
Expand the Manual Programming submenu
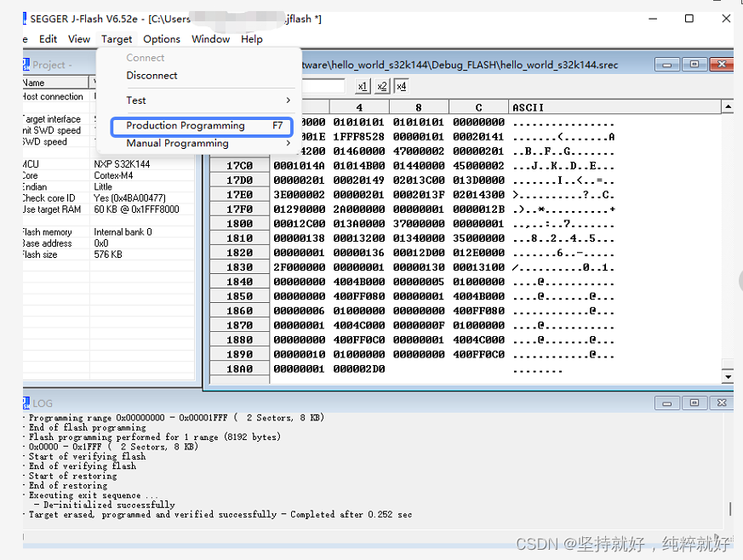[199, 143]
